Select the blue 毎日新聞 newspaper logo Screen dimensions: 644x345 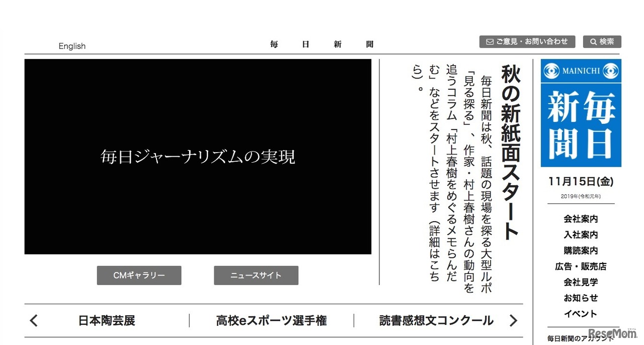[581, 123]
